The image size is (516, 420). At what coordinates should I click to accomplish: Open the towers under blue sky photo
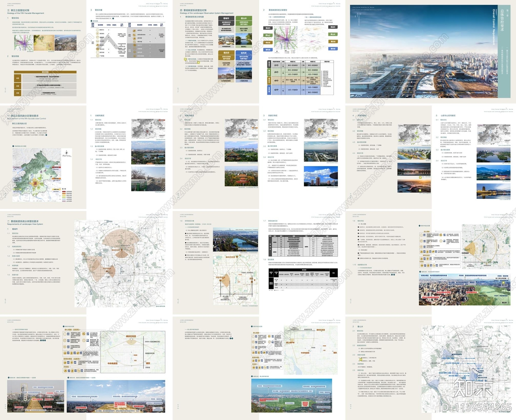[321, 176]
